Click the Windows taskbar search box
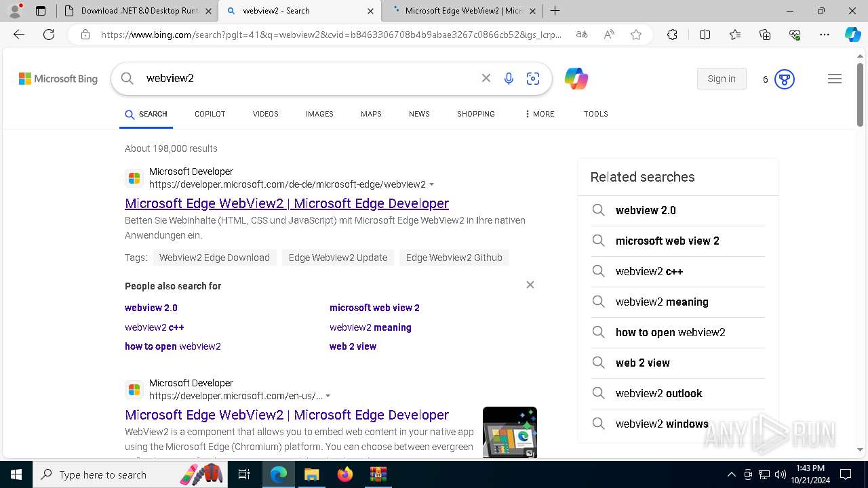Viewport: 868px width, 488px height. pos(131,474)
